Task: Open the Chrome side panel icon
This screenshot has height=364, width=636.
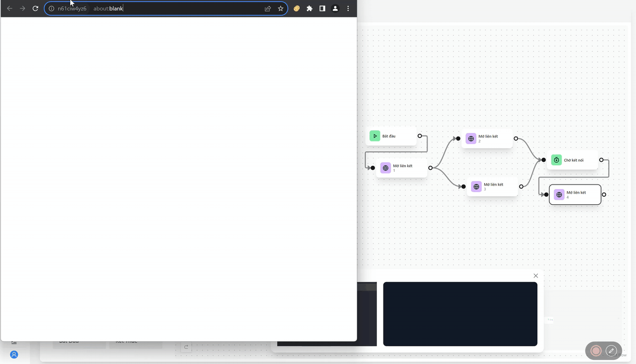Action: (x=322, y=8)
